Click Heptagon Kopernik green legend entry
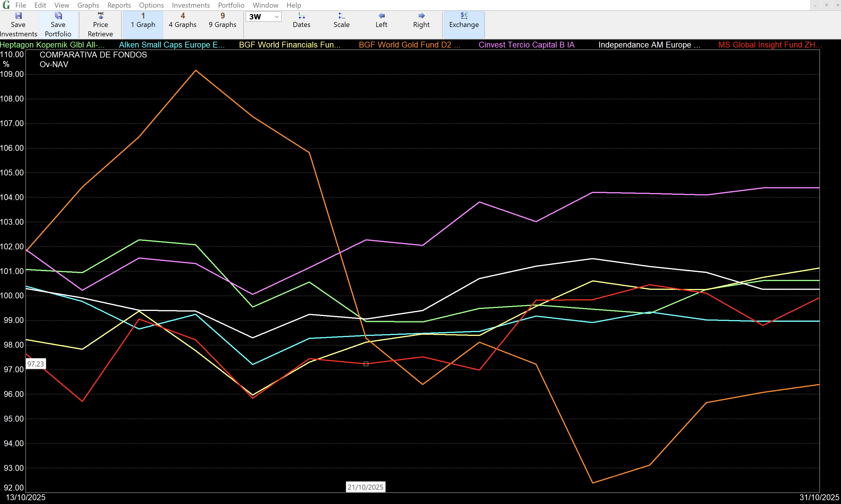The width and height of the screenshot is (841, 504). (x=52, y=45)
